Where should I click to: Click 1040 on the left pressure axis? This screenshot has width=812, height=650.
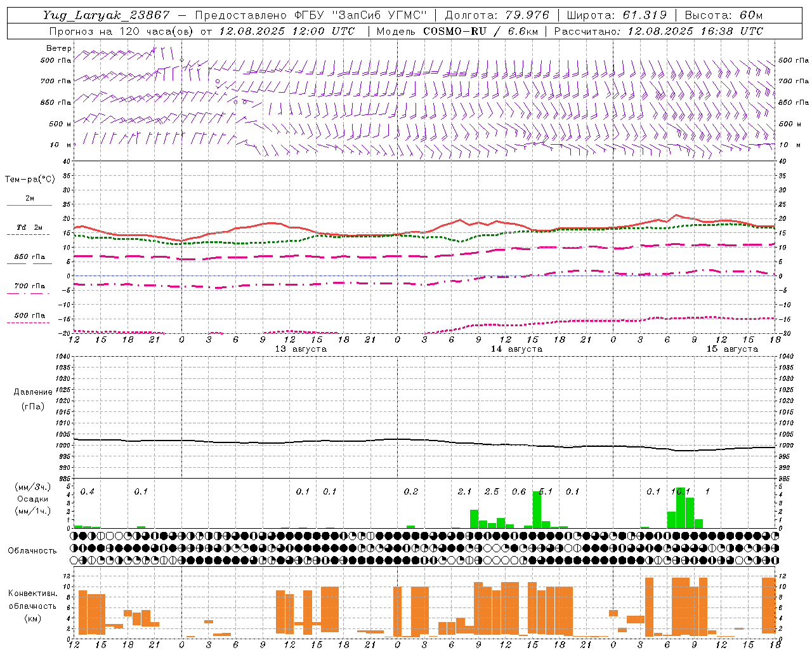tap(62, 356)
